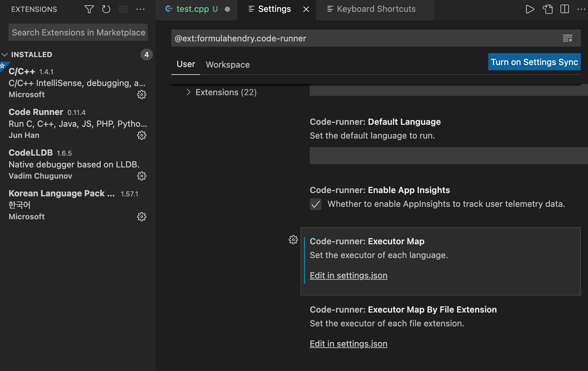Click the Code-runner: Enable App Insights heading

point(380,190)
